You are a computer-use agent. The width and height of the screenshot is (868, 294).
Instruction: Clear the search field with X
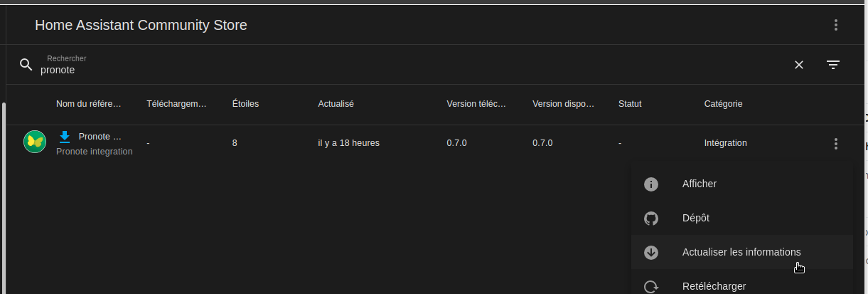(x=799, y=65)
